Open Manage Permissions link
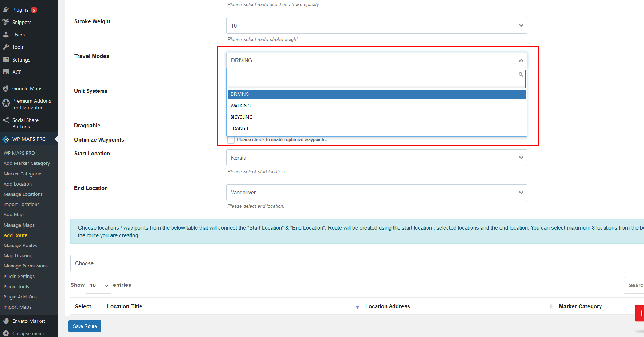This screenshot has height=337, width=644. click(25, 266)
